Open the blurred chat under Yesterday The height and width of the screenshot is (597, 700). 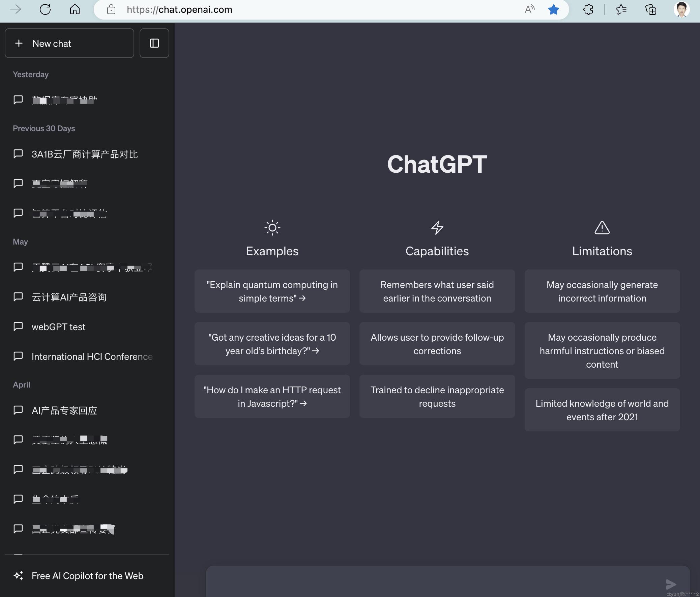pos(87,100)
